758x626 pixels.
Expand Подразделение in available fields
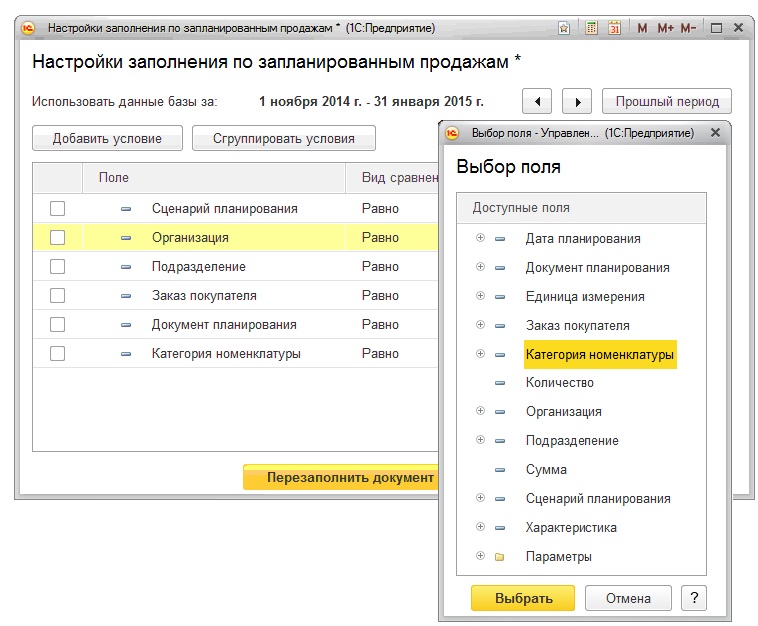(480, 439)
